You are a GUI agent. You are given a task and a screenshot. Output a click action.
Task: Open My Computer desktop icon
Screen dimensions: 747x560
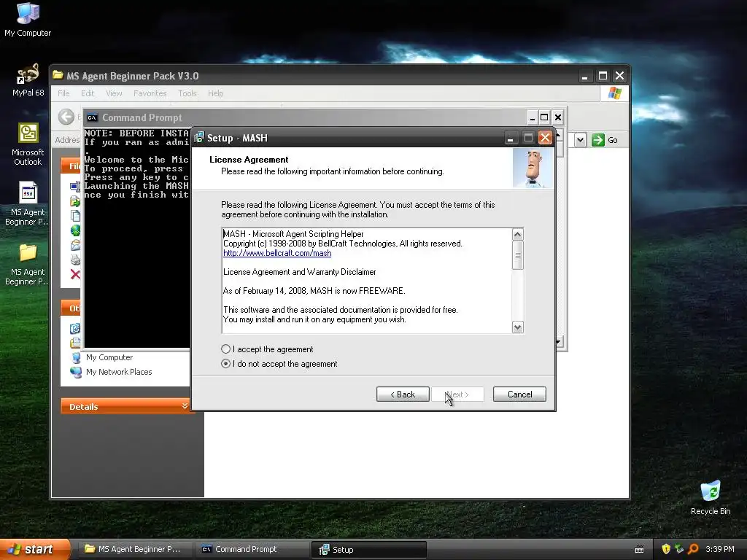point(28,20)
